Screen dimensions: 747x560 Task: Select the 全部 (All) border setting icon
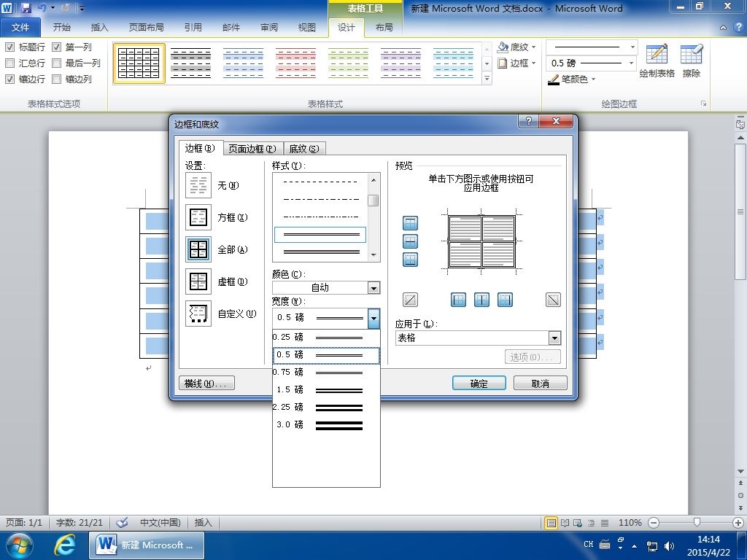coord(198,249)
